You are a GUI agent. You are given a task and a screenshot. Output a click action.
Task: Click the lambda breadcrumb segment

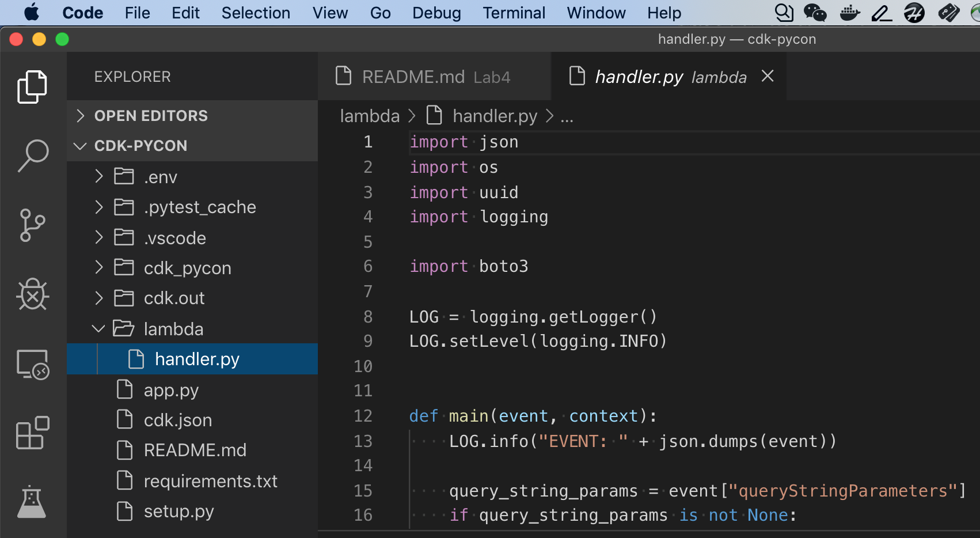[370, 116]
